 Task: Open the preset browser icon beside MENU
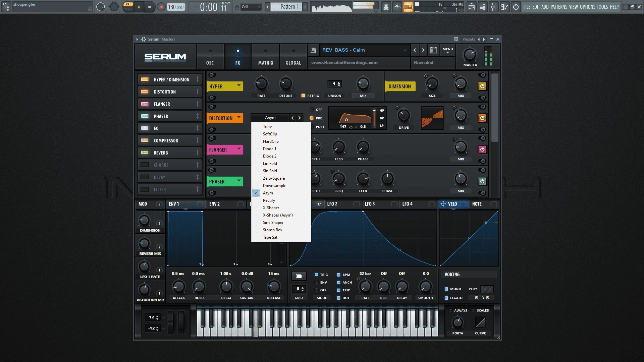click(433, 50)
